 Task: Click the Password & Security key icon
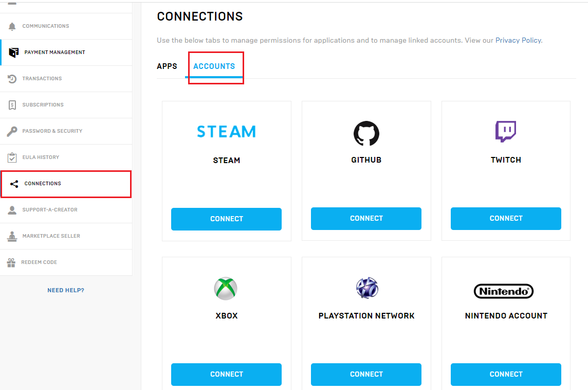pos(12,131)
